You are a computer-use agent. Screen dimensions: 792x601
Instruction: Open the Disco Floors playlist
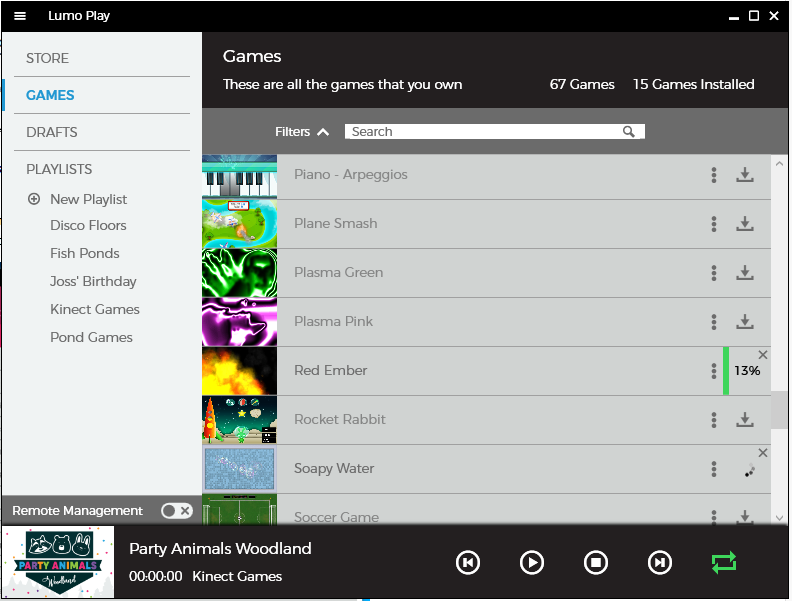tap(88, 225)
